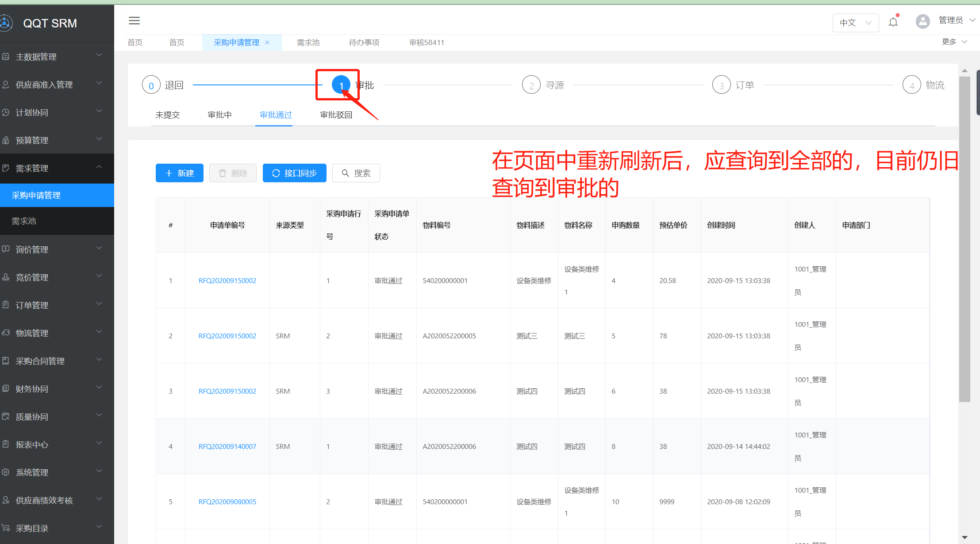Screen dimensions: 980x544
Task: Click the 采购合同管理 sidebar icon
Action: point(6,361)
